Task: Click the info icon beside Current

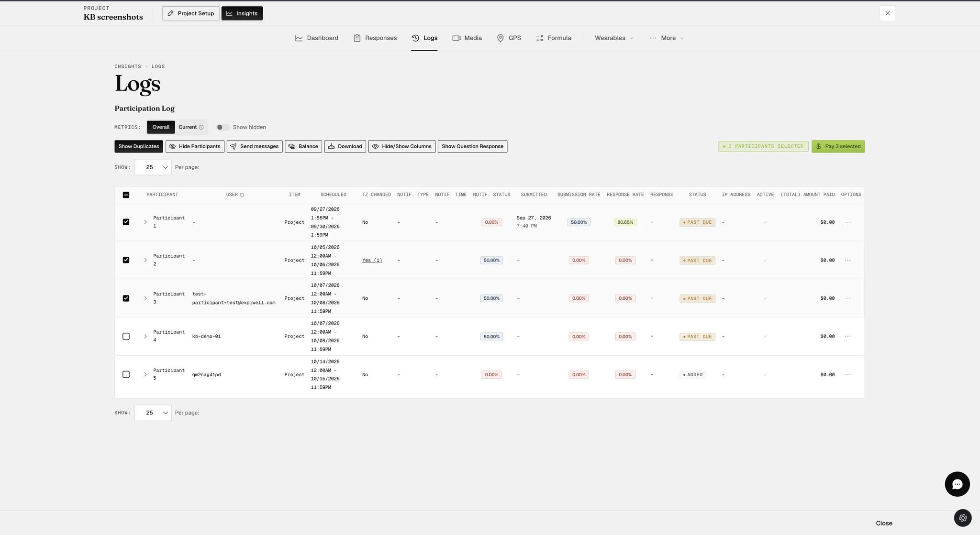Action: 201,127
